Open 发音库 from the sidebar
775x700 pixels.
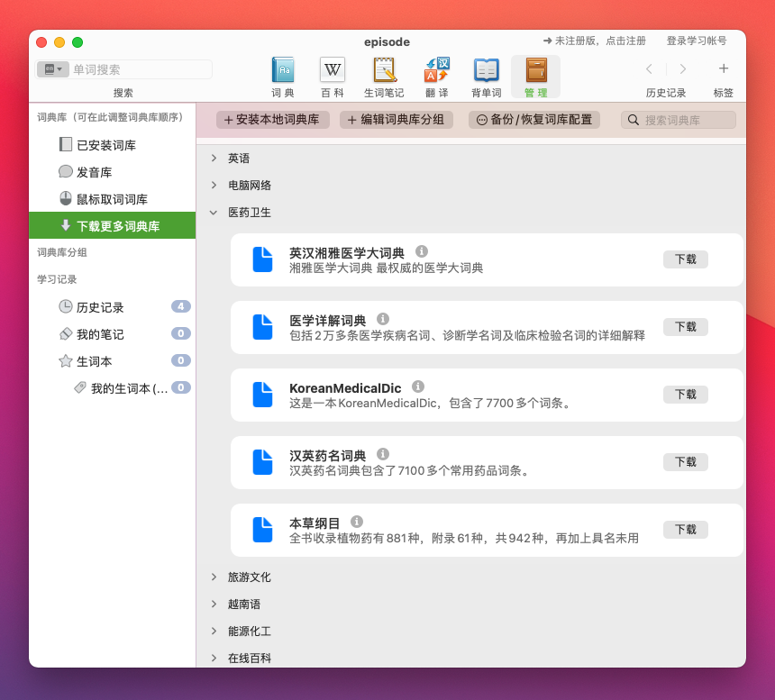pyautogui.click(x=96, y=171)
